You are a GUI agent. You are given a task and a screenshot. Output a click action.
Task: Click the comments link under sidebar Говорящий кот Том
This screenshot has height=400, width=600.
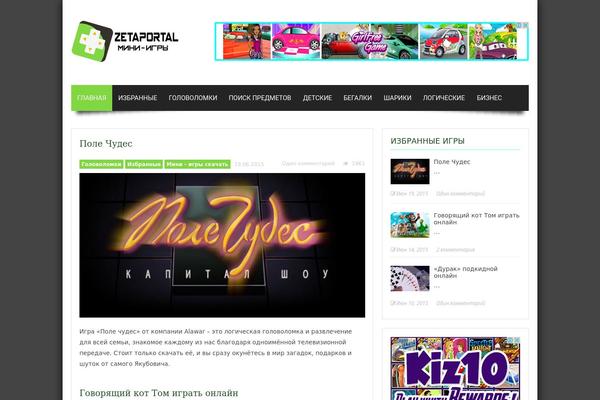pyautogui.click(x=455, y=250)
